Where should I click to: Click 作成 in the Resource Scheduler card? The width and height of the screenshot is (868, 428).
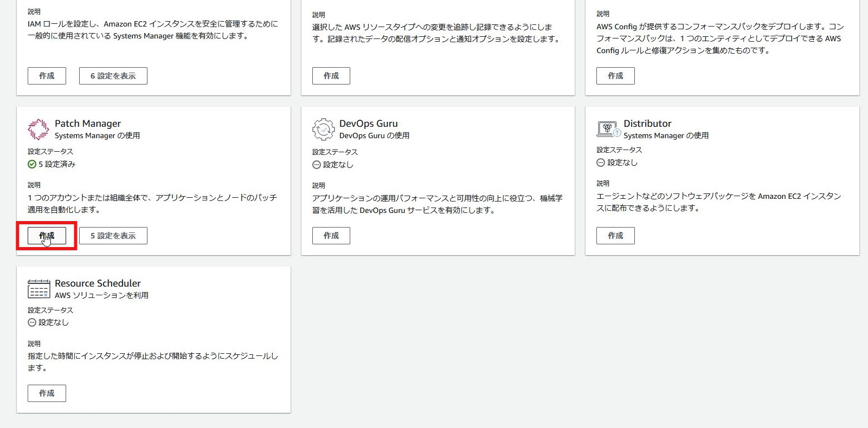[x=47, y=393]
